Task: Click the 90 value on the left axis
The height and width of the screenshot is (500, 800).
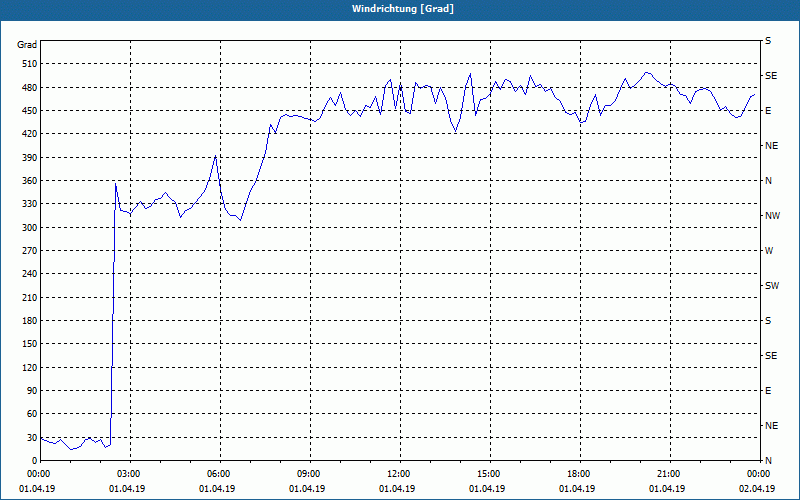Action: click(32, 391)
